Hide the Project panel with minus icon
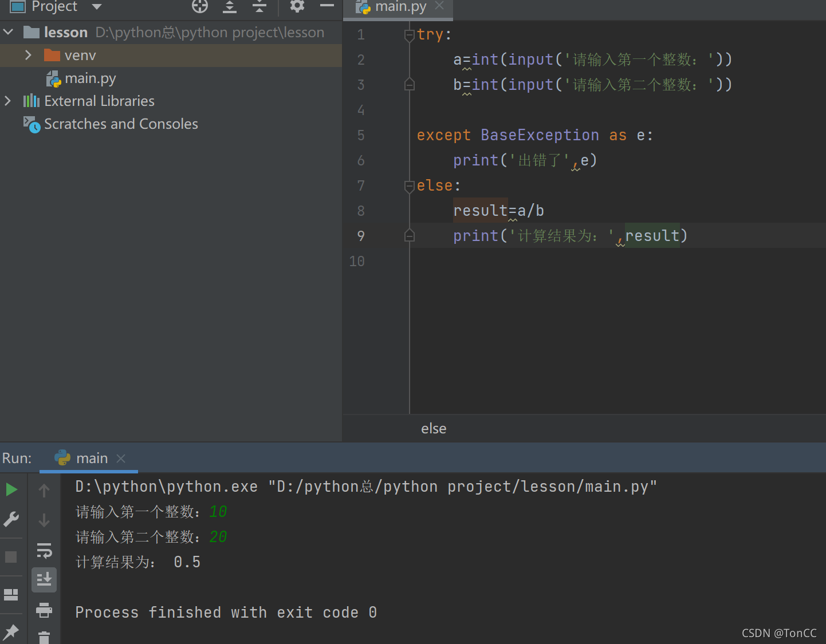The height and width of the screenshot is (644, 826). click(327, 6)
